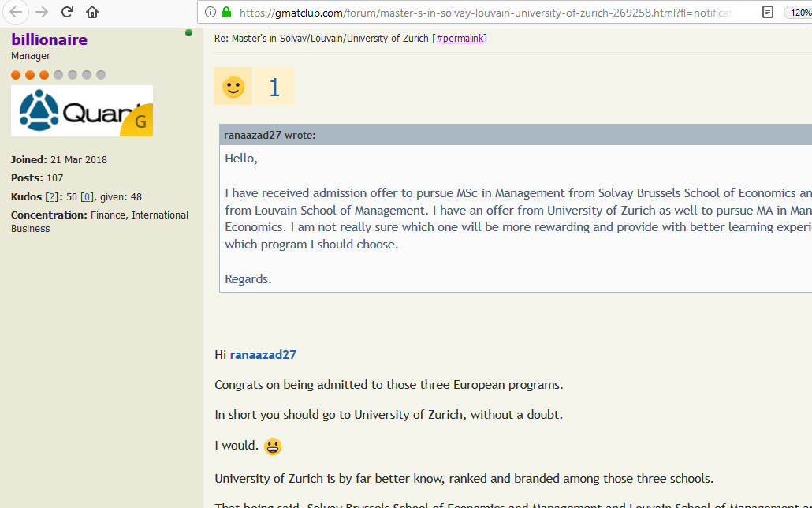Open the #permalink link of the post

[460, 38]
